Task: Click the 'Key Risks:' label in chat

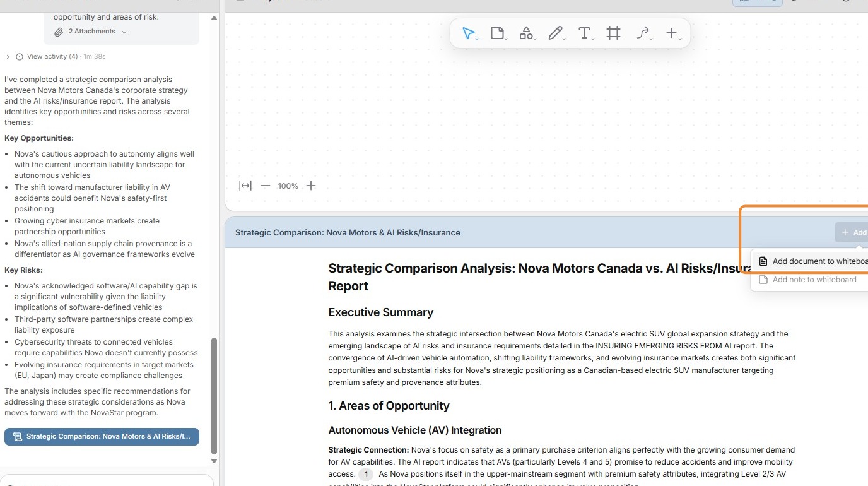Action: click(23, 270)
